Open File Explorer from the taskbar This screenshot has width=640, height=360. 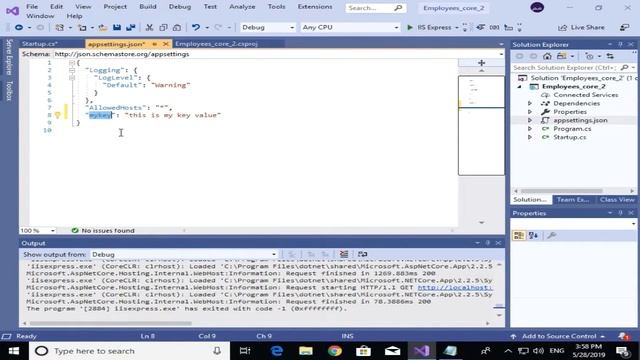pyautogui.click(x=306, y=351)
